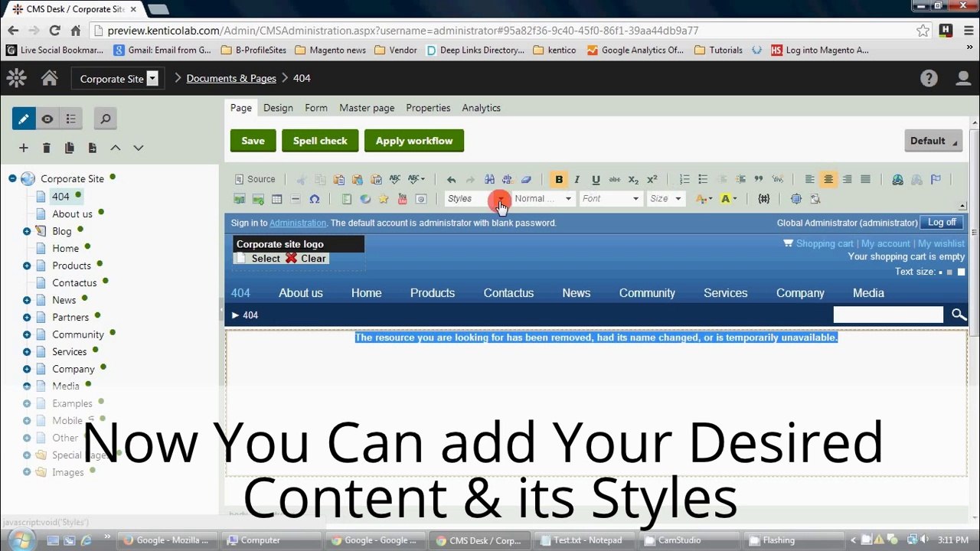
Task: Switch to the Design tab
Action: [278, 108]
